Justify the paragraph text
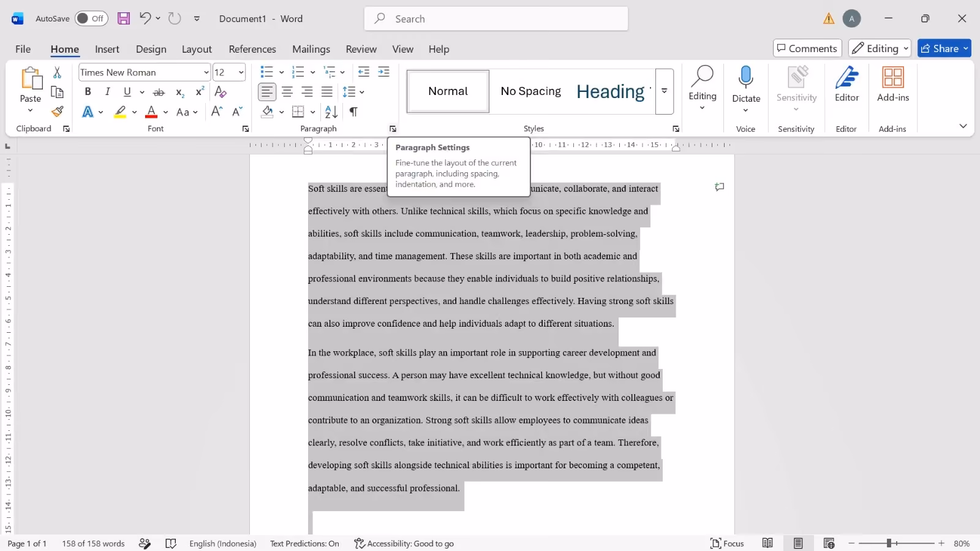 [x=327, y=92]
